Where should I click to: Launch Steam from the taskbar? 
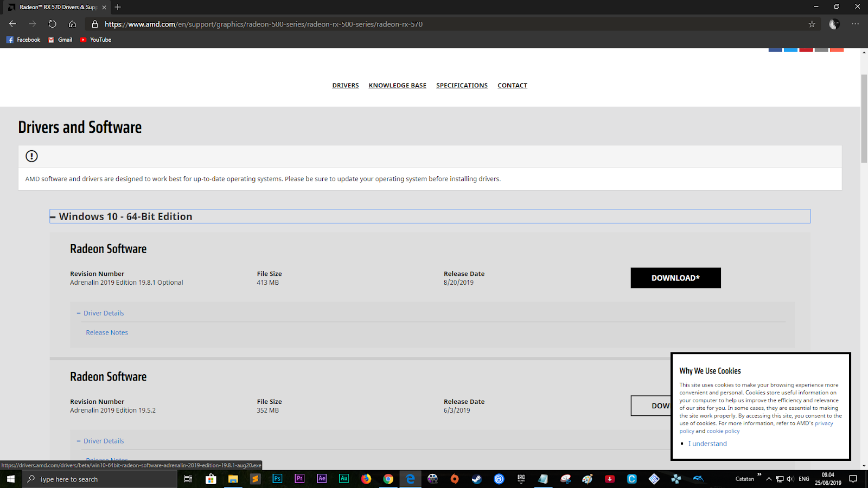(x=477, y=479)
